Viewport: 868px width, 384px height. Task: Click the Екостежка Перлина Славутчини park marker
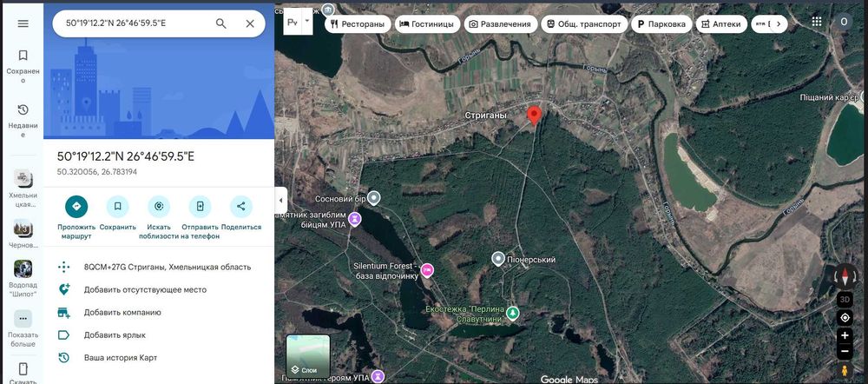click(x=513, y=313)
